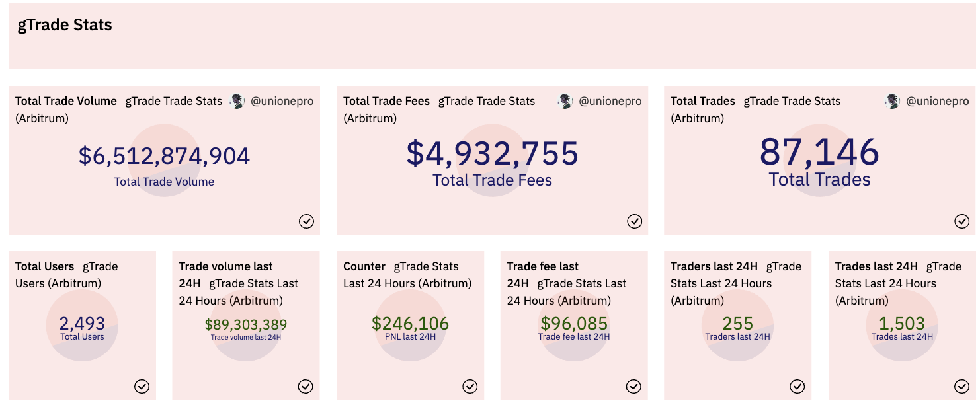Click the $246,106 PNL last 24H value

click(x=410, y=324)
